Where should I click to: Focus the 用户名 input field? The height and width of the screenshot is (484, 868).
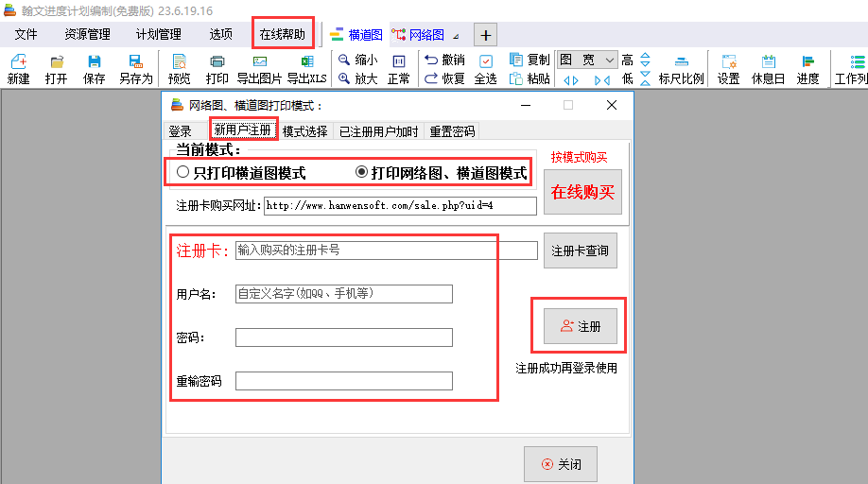pyautogui.click(x=344, y=294)
